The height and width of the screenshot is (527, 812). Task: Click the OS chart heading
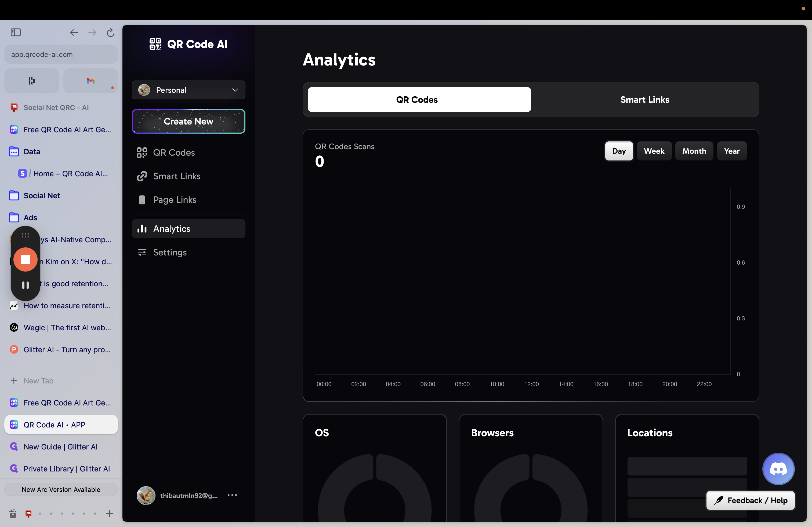click(x=322, y=433)
